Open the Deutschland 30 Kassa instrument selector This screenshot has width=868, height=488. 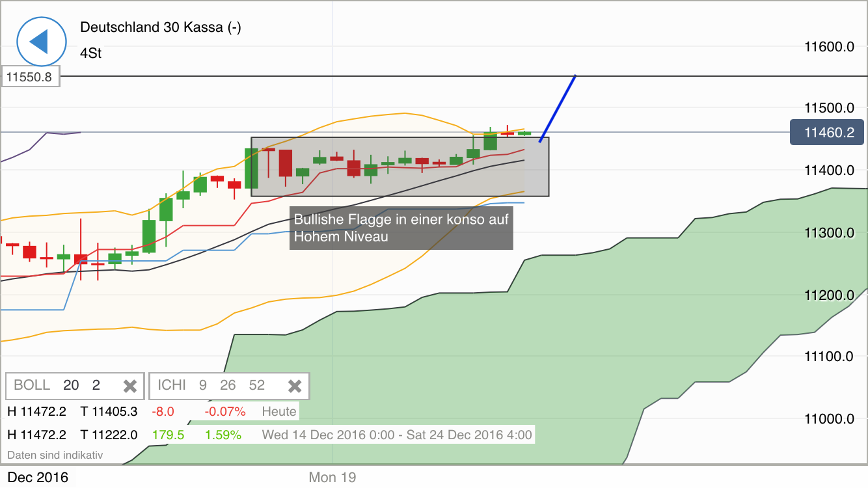tap(159, 27)
